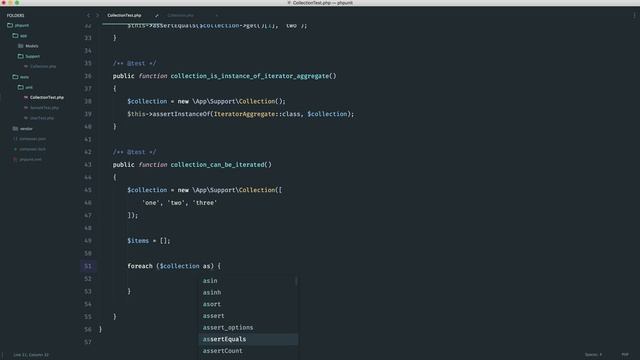The height and width of the screenshot is (360, 640).
Task: Click the $items variable on line 49
Action: point(138,241)
